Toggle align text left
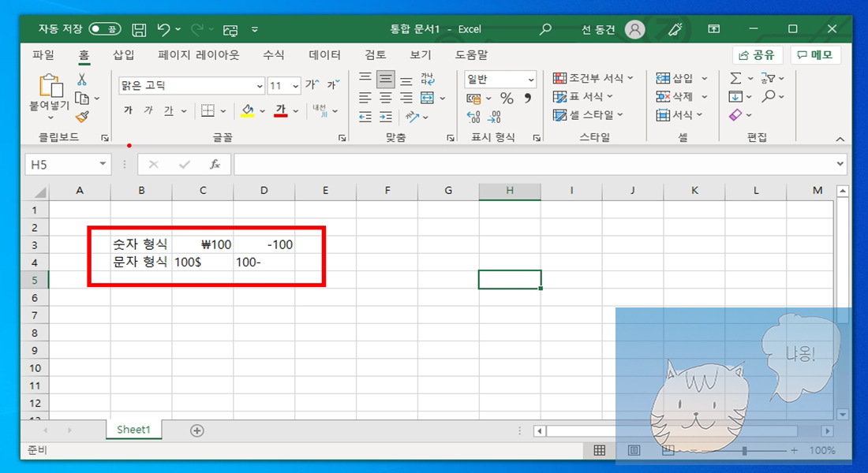The width and height of the screenshot is (868, 473). tap(365, 99)
